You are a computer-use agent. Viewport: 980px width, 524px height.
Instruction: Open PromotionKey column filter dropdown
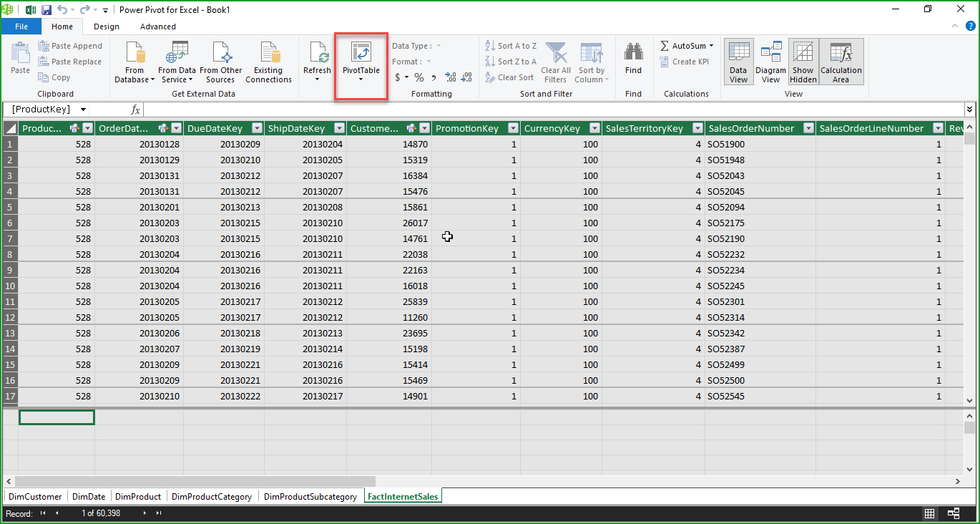[x=513, y=129]
